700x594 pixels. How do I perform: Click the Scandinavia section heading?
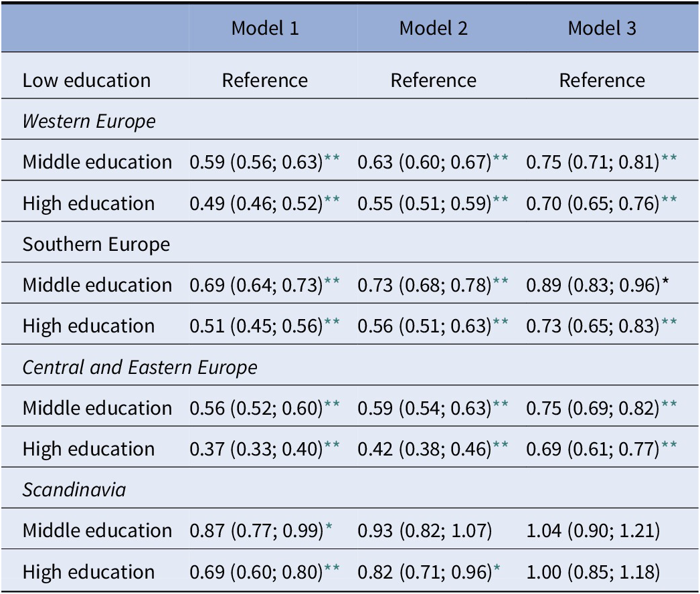pyautogui.click(x=74, y=490)
